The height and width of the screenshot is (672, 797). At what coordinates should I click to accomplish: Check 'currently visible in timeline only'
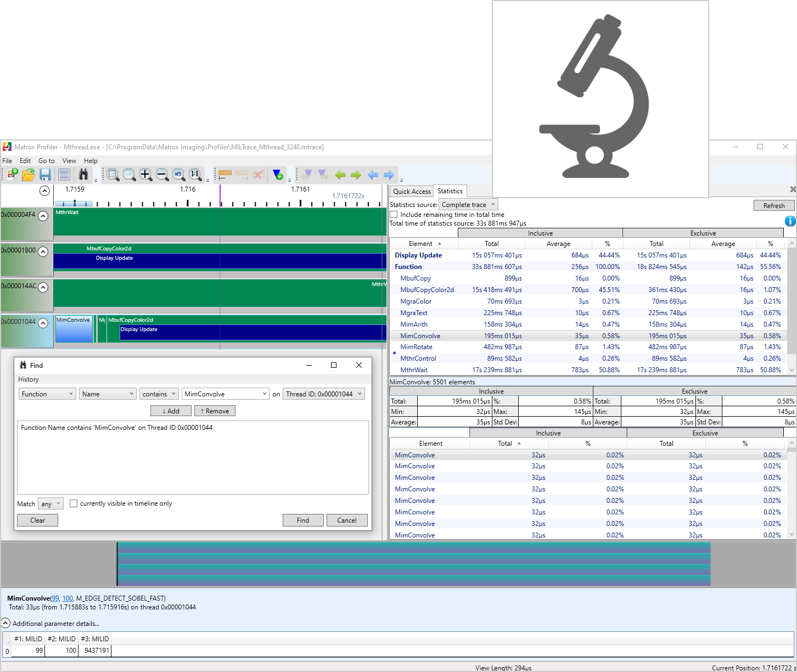point(74,503)
